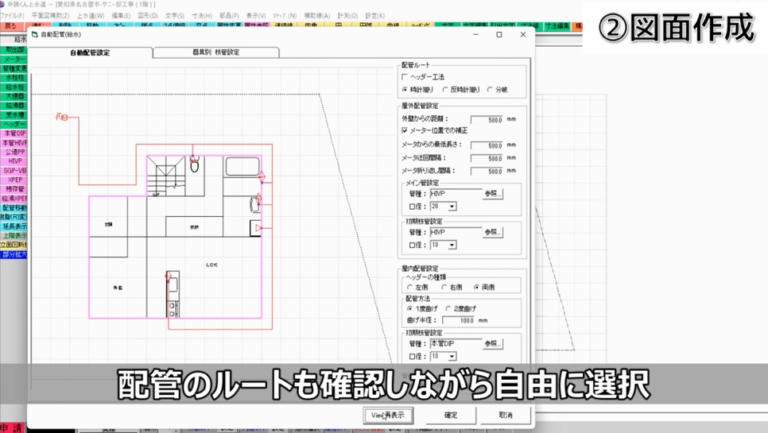The height and width of the screenshot is (433, 768).
Task: Select the bathtub fixture in the drawing
Action: 242,168
